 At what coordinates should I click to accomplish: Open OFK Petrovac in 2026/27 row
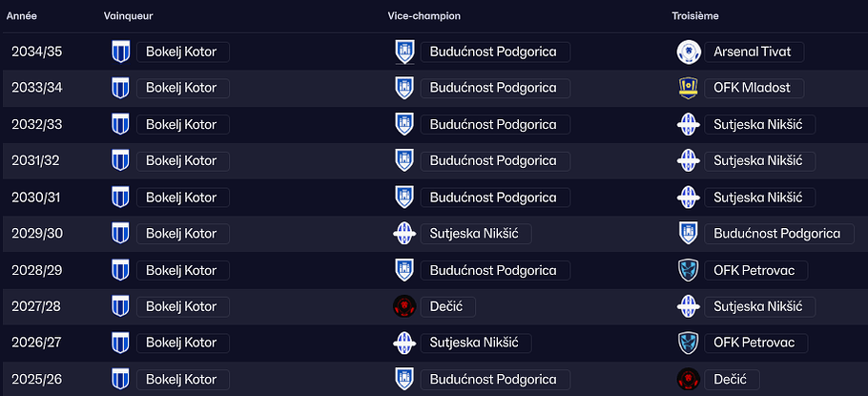[x=756, y=343]
